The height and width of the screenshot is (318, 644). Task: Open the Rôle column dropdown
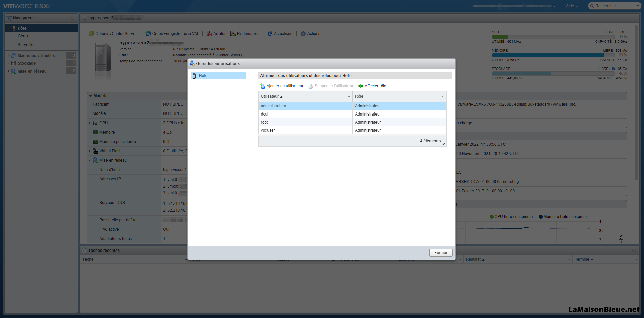443,96
